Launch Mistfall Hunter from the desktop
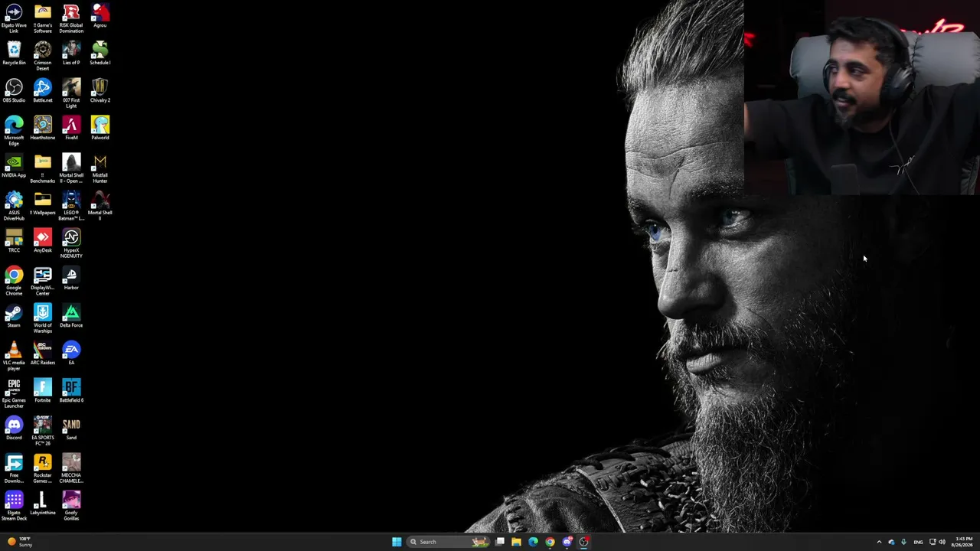The image size is (980, 551). (x=100, y=168)
